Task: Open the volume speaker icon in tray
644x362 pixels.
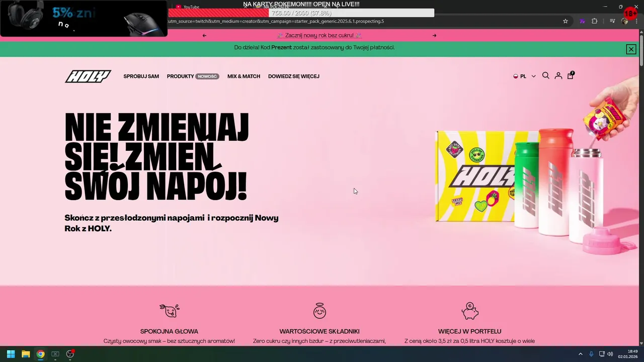Action: pyautogui.click(x=610, y=354)
